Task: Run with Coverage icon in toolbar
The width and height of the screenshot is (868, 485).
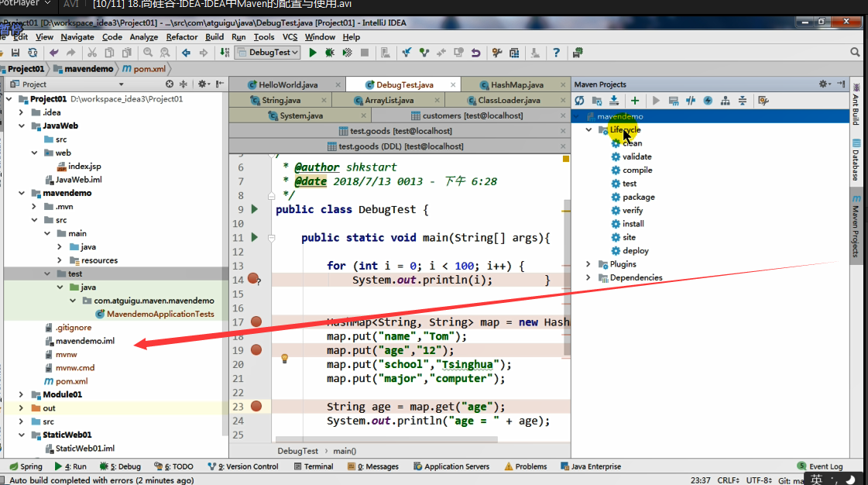Action: pos(347,53)
